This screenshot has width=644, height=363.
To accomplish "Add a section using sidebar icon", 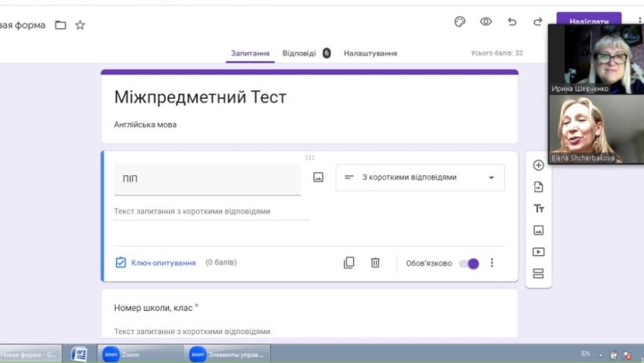I will [539, 273].
